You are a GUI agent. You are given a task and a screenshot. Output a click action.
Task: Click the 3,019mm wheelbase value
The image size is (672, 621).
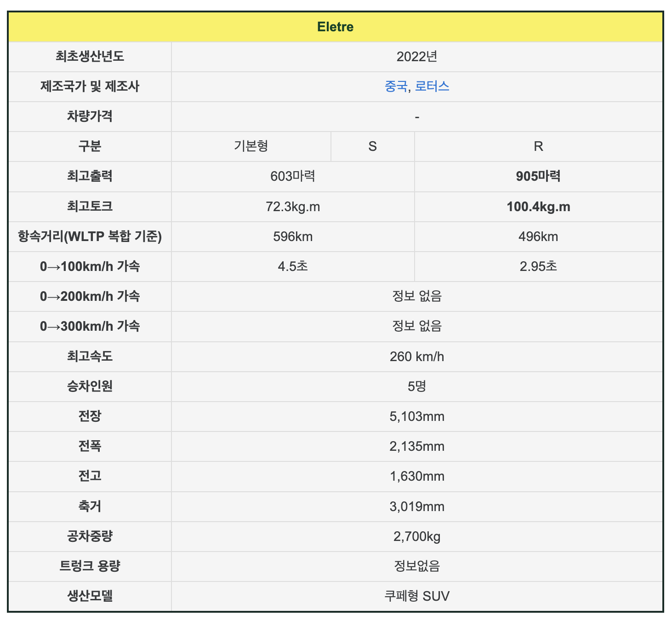pyautogui.click(x=417, y=506)
